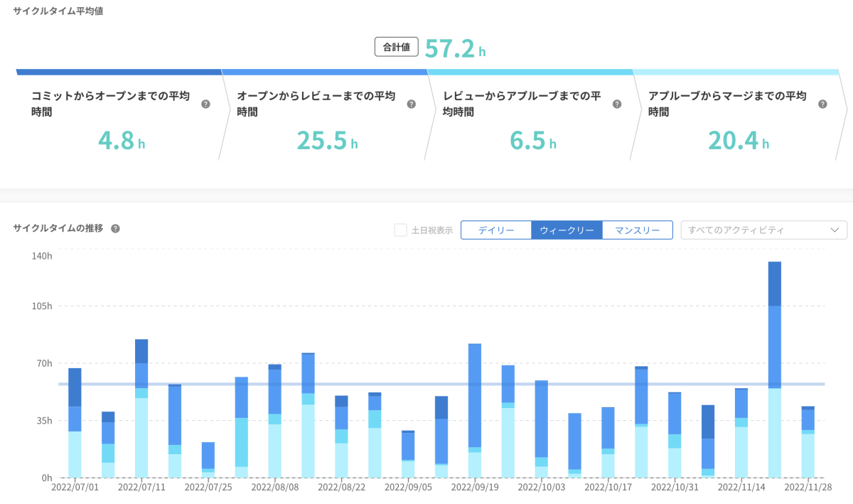Select the ウィークリー tab
The image size is (853, 504).
tap(567, 230)
